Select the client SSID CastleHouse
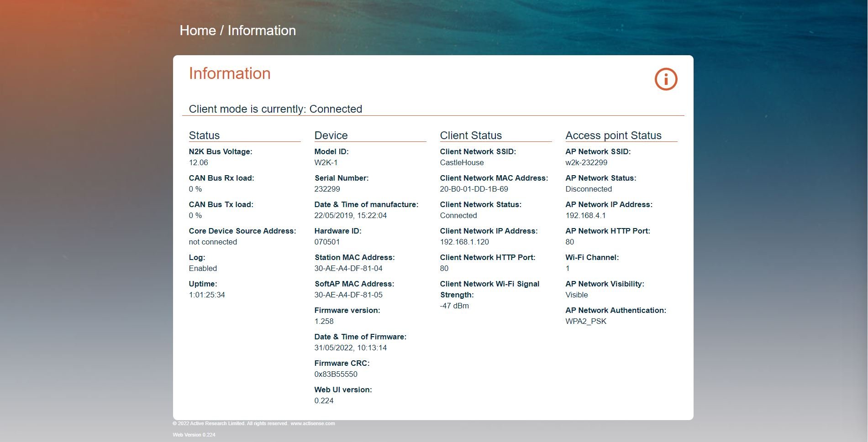Screen dimensions: 868x442 462,162
